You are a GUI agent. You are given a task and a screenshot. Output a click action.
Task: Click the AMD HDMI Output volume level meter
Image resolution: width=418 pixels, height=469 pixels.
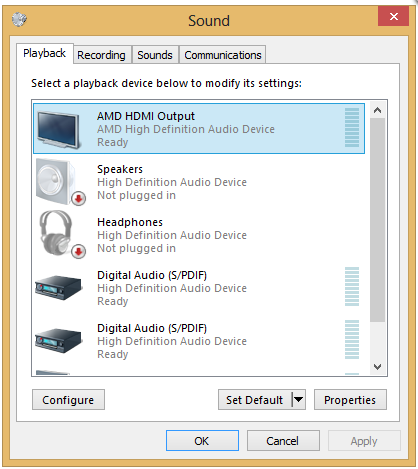tap(352, 127)
